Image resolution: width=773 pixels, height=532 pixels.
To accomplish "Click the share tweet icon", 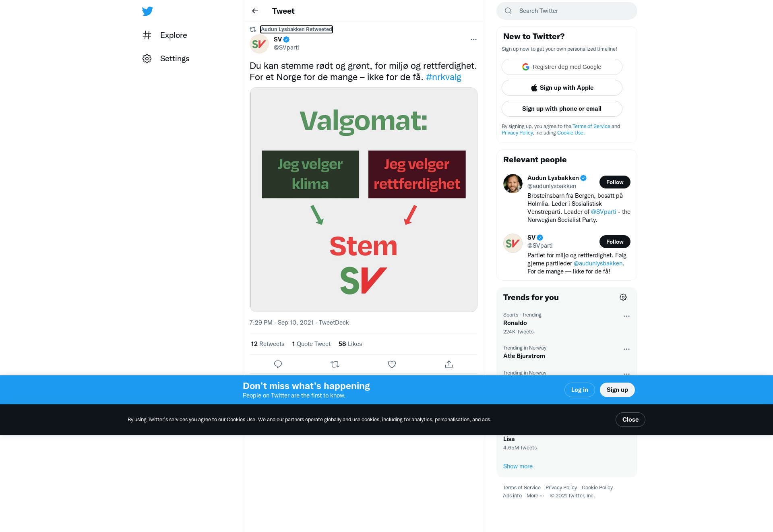I will tap(449, 364).
